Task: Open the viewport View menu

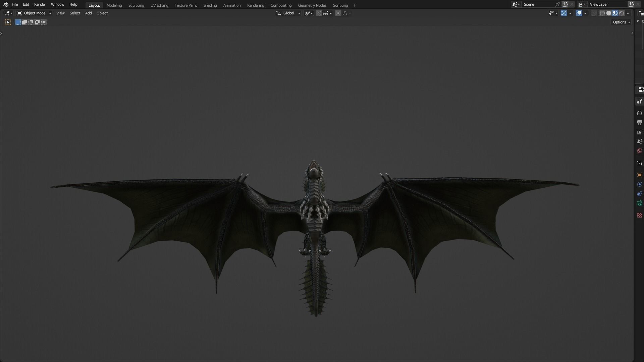Action: click(x=60, y=13)
